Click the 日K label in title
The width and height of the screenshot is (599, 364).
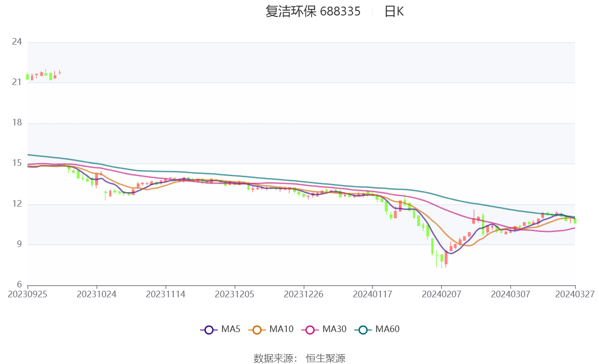394,11
